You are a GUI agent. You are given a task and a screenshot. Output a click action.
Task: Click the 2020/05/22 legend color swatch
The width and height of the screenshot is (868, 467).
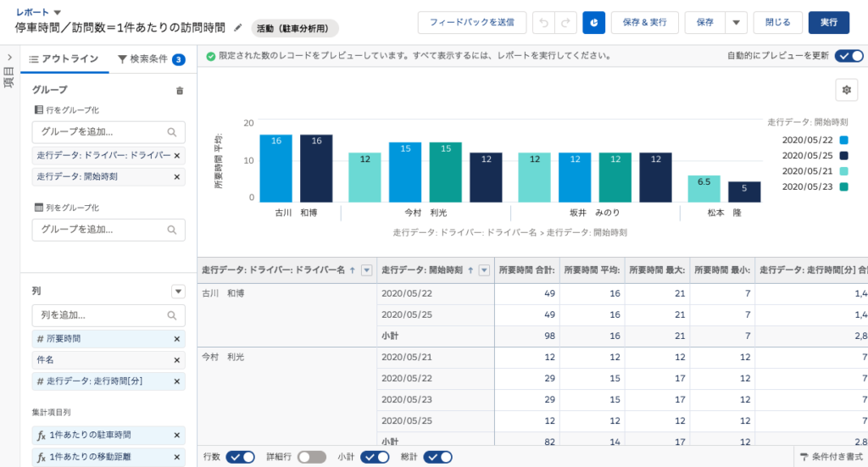point(843,140)
